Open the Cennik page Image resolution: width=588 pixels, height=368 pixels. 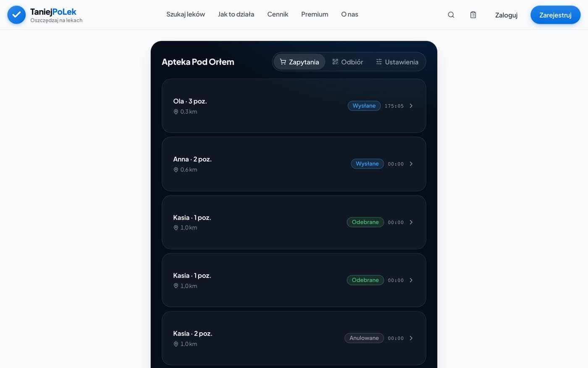pos(278,14)
